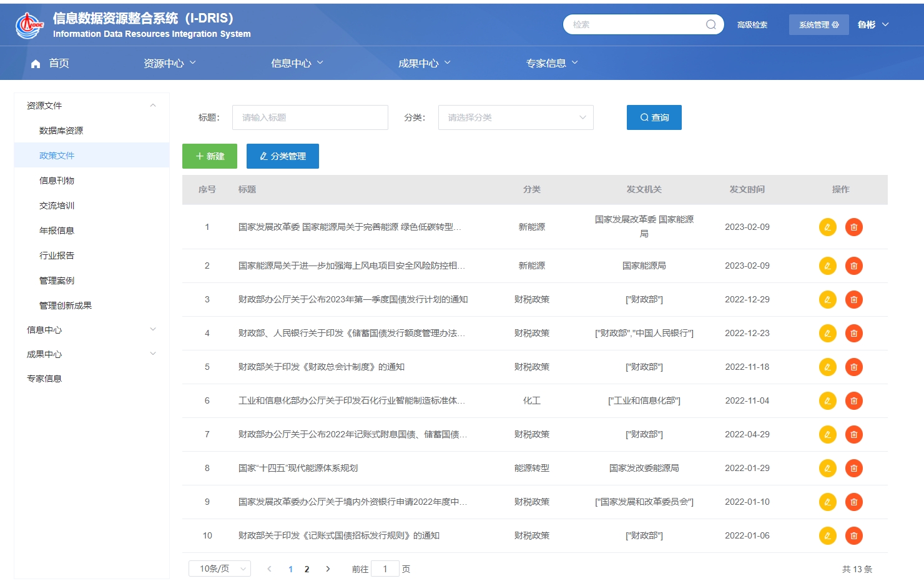Image resolution: width=924 pixels, height=581 pixels.
Task: Edit row 6 石化行业智能制造 policy
Action: click(827, 400)
